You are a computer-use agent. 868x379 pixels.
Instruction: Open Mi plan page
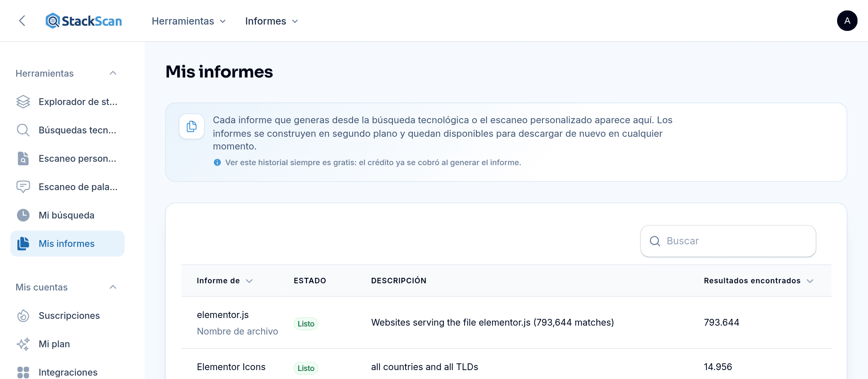click(67, 344)
